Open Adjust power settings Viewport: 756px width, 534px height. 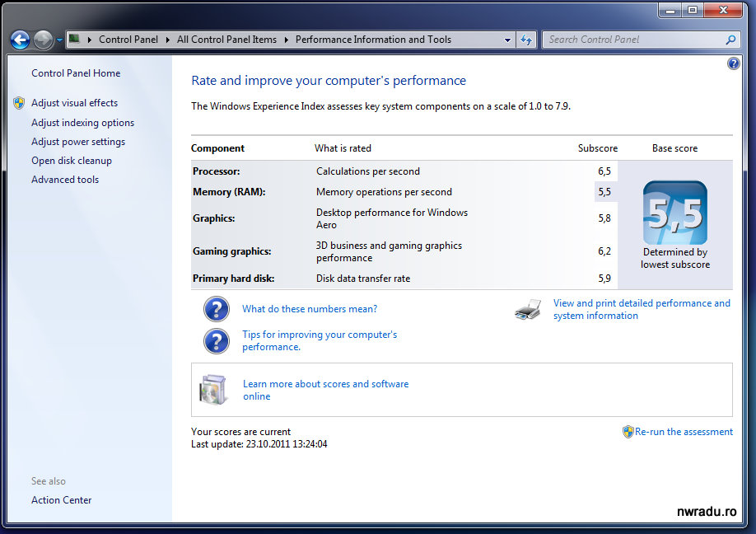point(78,142)
